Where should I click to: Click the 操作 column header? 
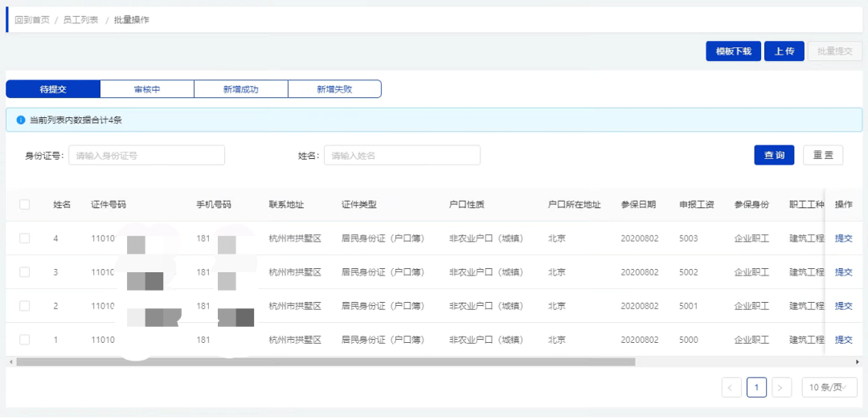[844, 205]
